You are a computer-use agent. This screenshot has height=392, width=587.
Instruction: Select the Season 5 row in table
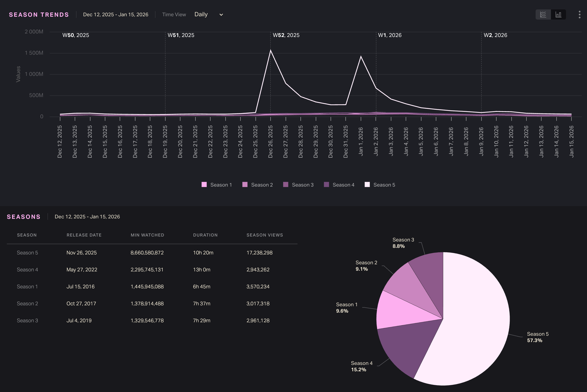pyautogui.click(x=28, y=253)
